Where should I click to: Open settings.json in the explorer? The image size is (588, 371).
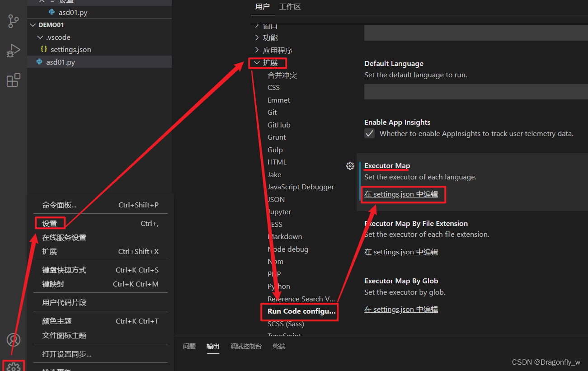tap(71, 49)
